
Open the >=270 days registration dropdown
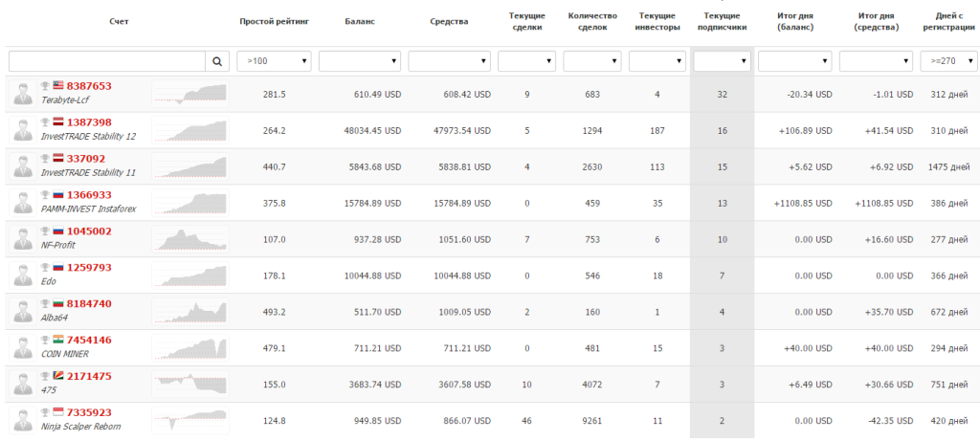point(948,61)
